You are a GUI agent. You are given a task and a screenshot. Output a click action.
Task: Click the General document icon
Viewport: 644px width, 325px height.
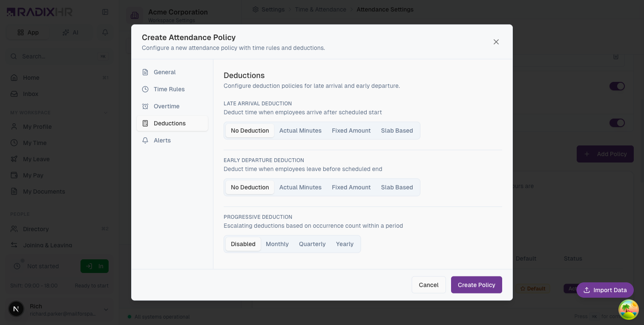click(x=145, y=72)
